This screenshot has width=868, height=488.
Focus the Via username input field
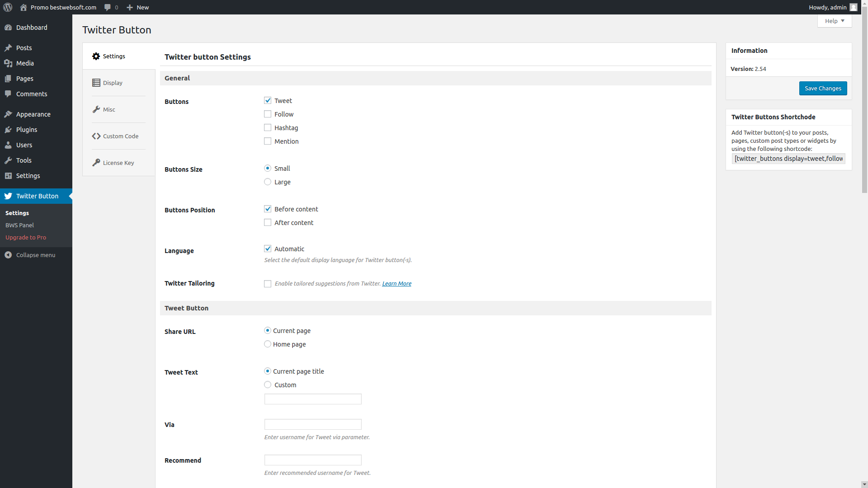point(313,424)
